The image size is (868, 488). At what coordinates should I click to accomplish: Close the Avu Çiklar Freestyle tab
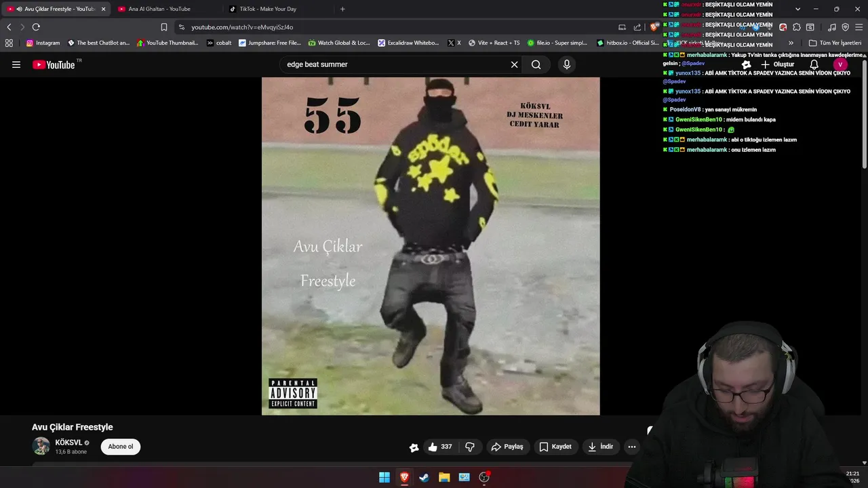point(104,9)
